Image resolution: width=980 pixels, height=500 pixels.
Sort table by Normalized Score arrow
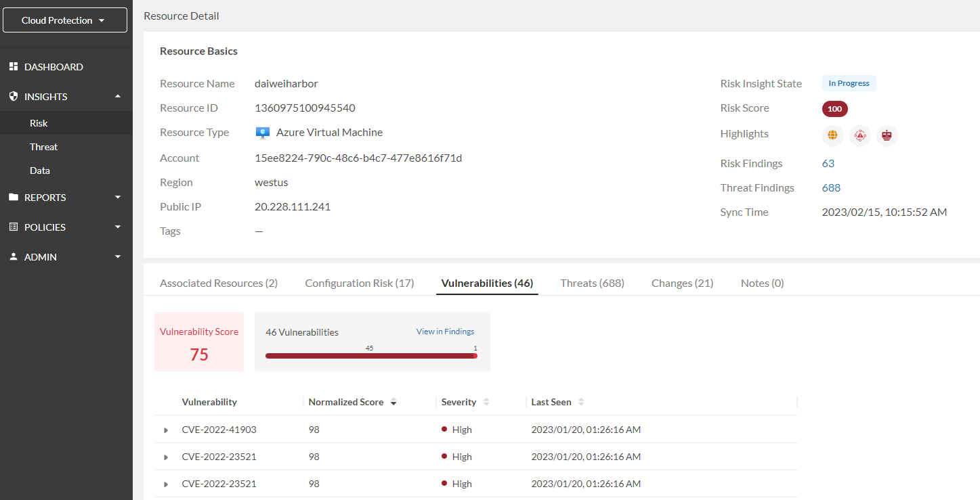[x=393, y=403]
